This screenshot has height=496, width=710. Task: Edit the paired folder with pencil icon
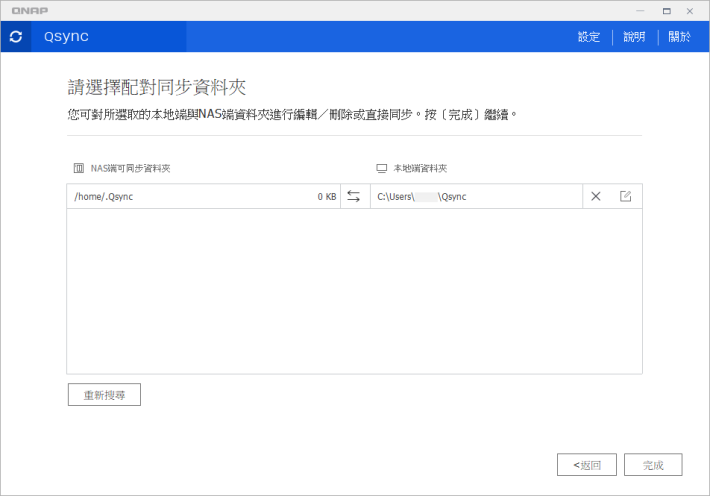click(x=625, y=196)
